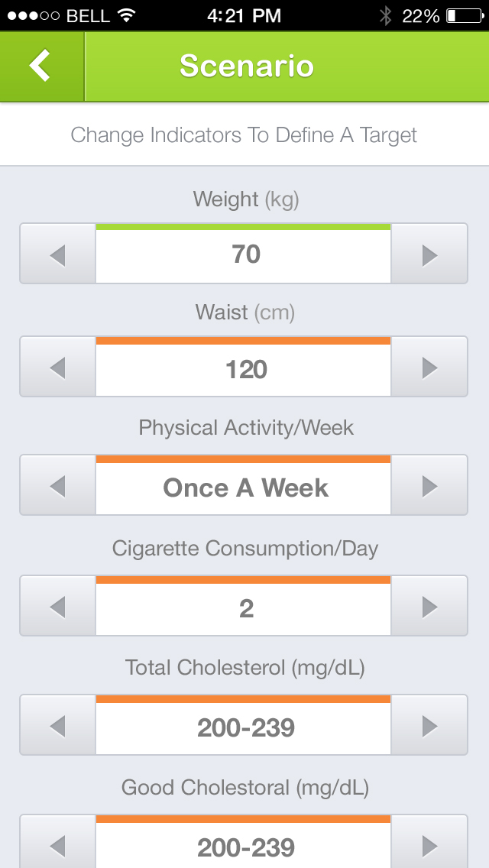The width and height of the screenshot is (489, 868).
Task: Tap the Scenario title in header
Action: point(247,66)
